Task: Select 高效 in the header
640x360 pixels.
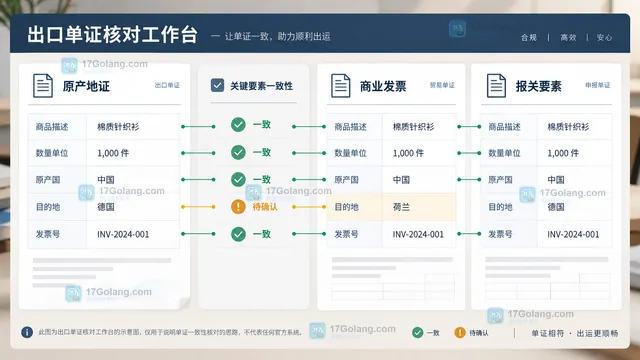Action: pos(568,38)
